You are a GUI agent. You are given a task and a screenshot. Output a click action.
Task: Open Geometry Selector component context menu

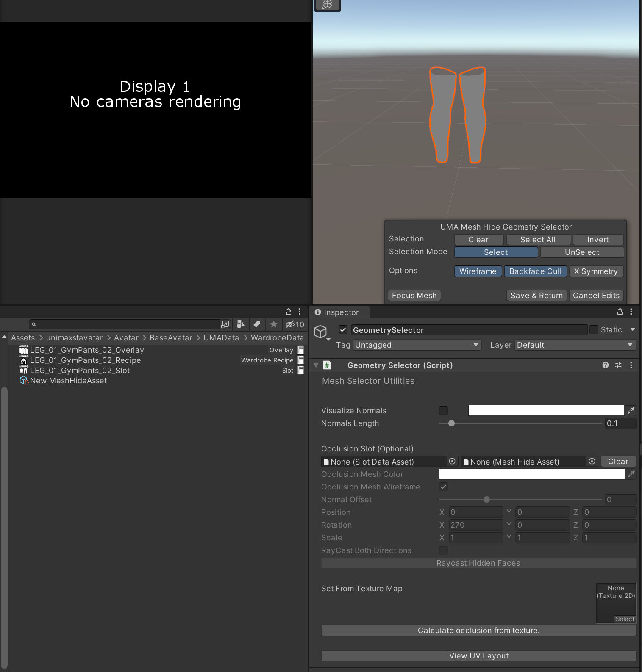tap(631, 365)
